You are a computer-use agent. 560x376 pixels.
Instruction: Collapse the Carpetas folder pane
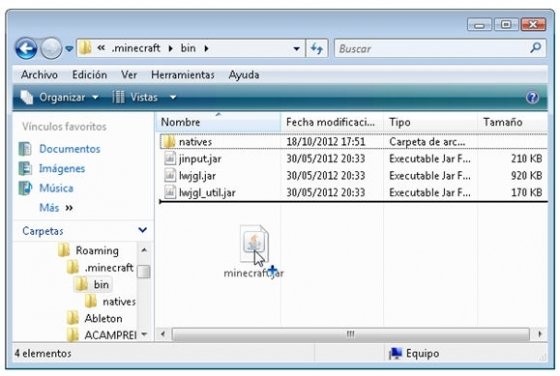tap(142, 230)
